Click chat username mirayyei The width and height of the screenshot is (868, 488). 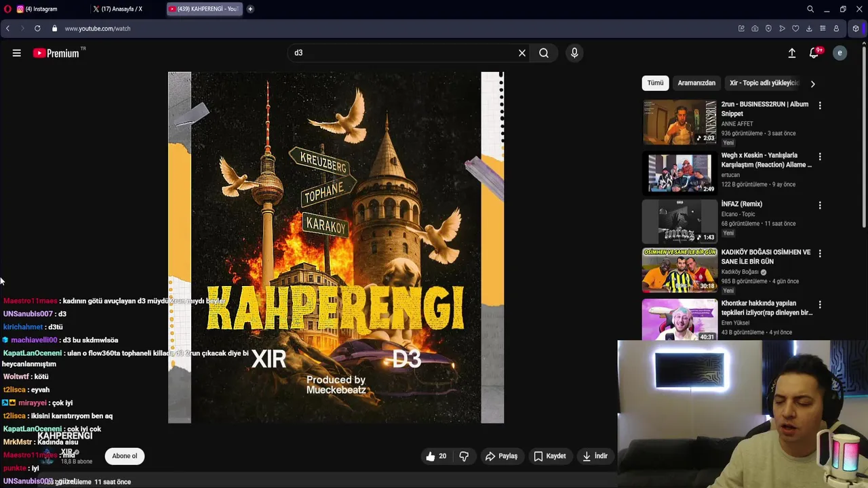pos(33,403)
